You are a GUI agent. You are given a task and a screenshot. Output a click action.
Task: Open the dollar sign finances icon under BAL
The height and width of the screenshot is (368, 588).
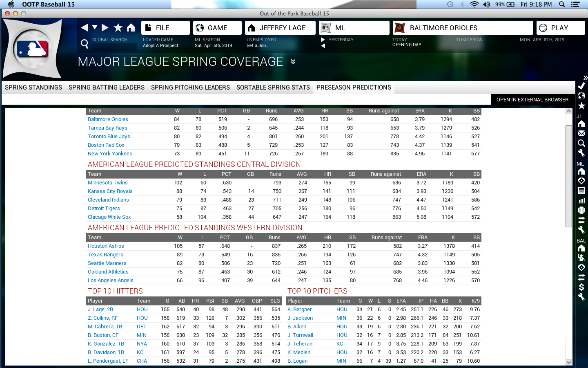[581, 287]
